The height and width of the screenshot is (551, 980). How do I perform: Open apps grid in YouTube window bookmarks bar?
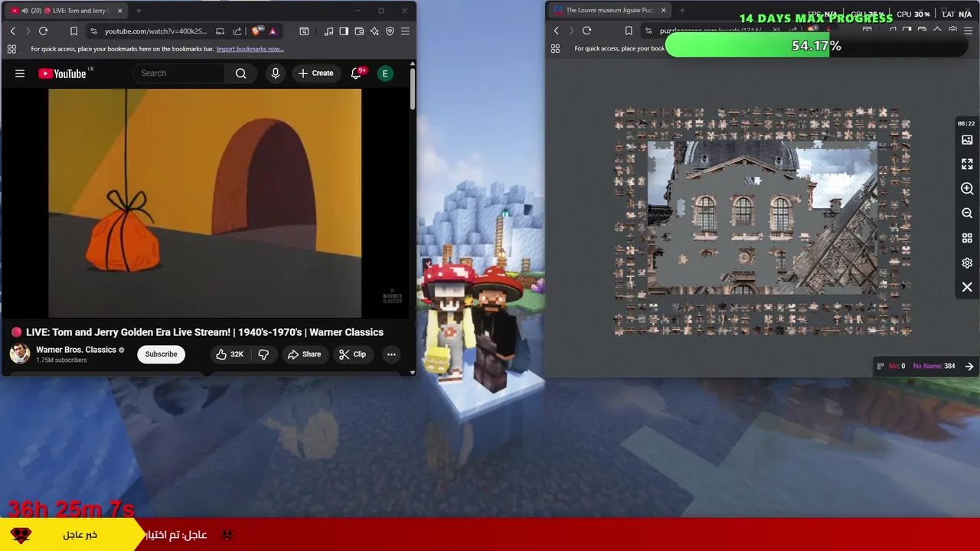[11, 49]
